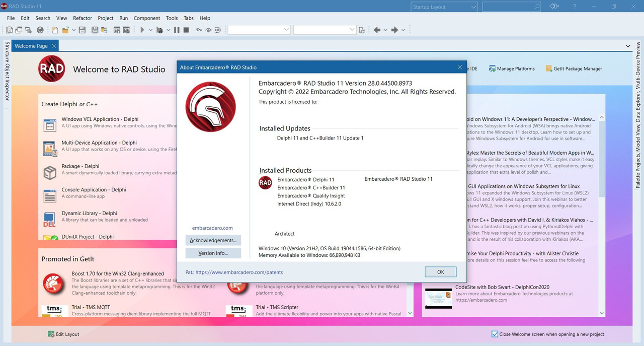Expand the Forward arrow history dropdown
This screenshot has height=346, width=644.
coord(403,30)
